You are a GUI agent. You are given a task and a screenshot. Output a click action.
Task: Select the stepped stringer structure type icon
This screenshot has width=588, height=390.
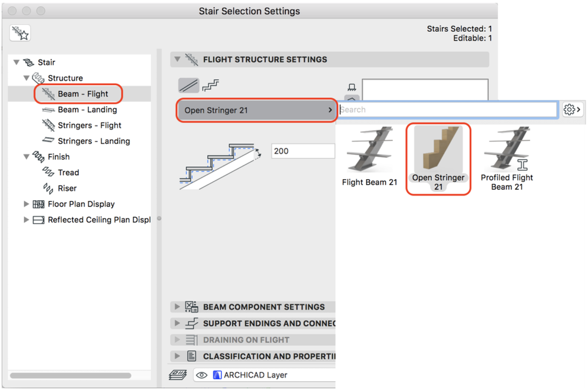point(211,85)
